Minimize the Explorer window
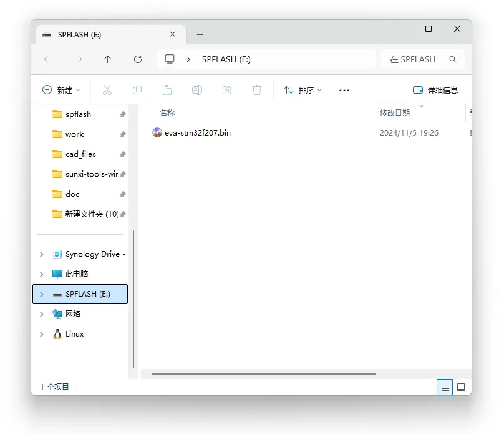 (x=400, y=29)
